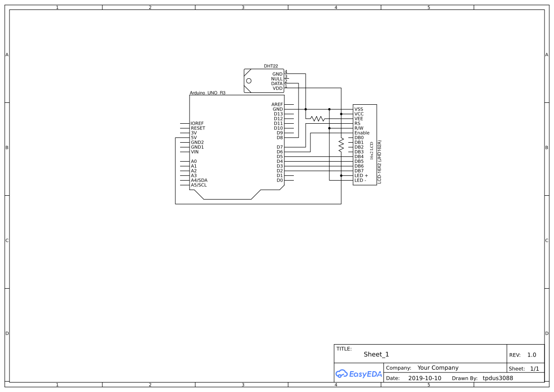This screenshot has width=554, height=392.
Task: Click the R/W pin on LCD
Action: tap(359, 128)
